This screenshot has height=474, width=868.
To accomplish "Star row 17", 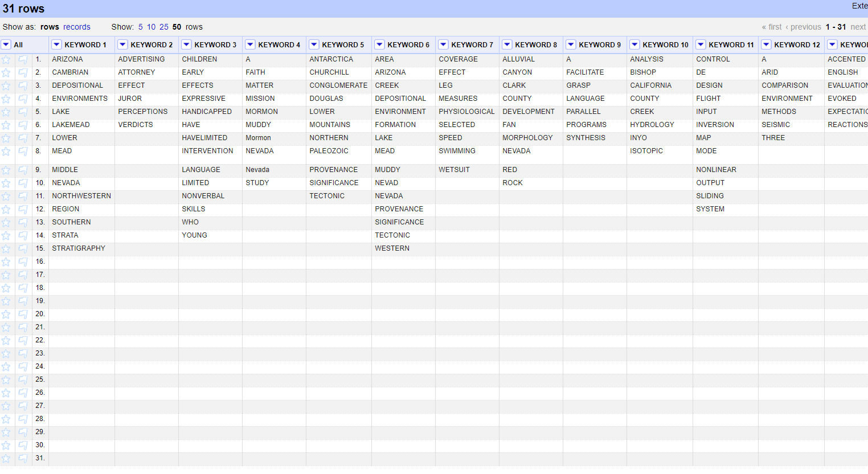I will [6, 275].
